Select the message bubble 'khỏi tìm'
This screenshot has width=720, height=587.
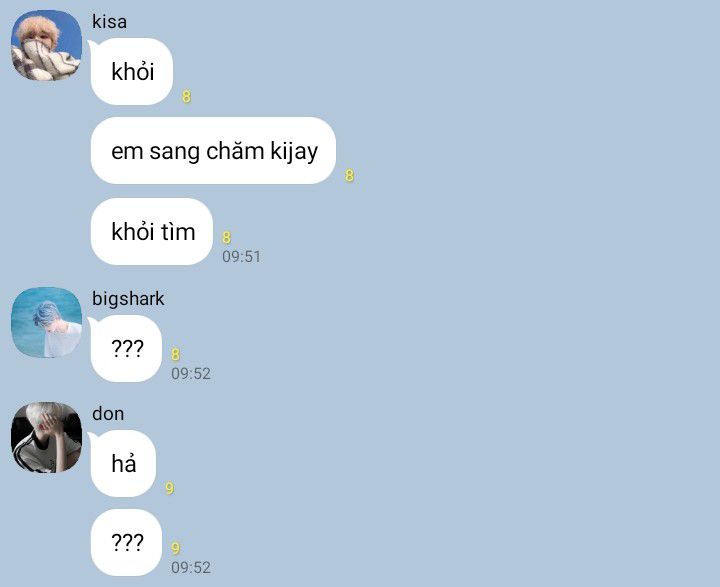pyautogui.click(x=152, y=231)
